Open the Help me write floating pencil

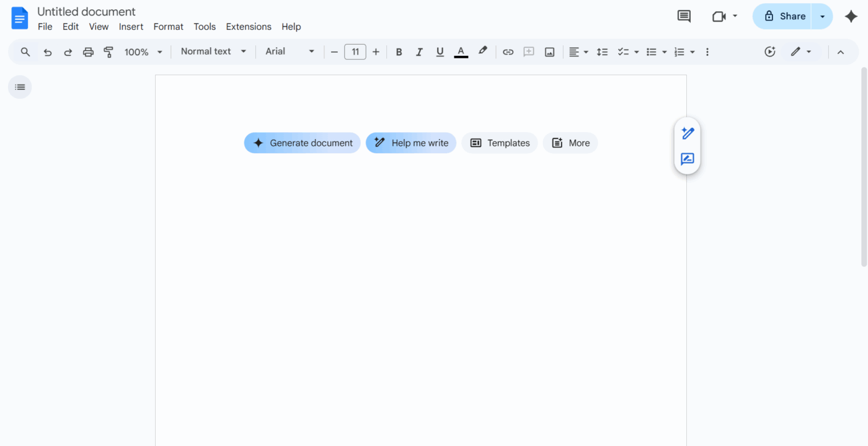pos(687,133)
